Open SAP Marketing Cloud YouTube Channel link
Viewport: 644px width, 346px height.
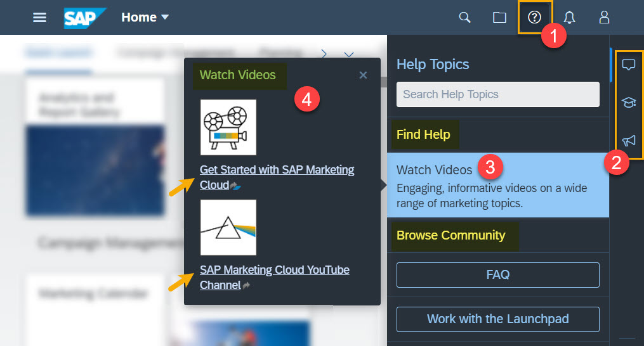[274, 278]
